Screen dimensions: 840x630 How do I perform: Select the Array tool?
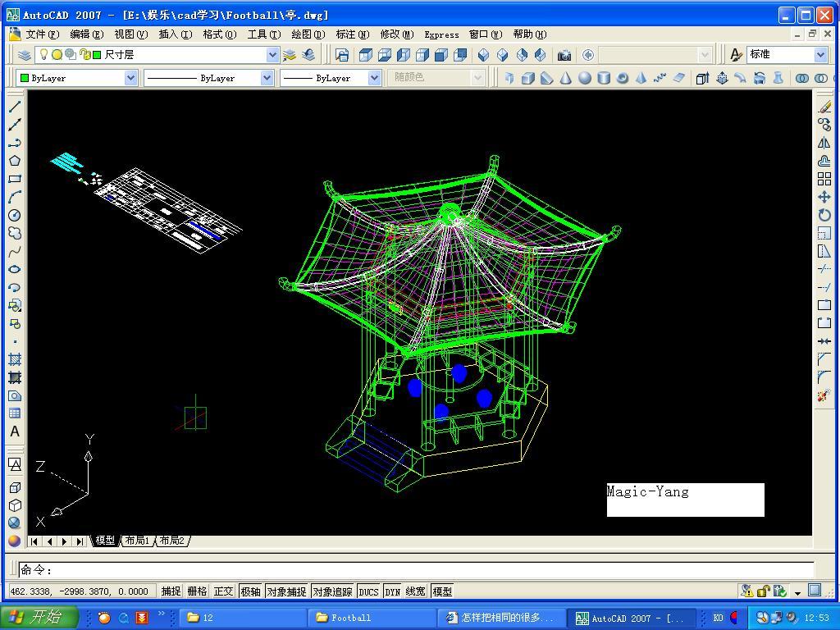(x=824, y=179)
